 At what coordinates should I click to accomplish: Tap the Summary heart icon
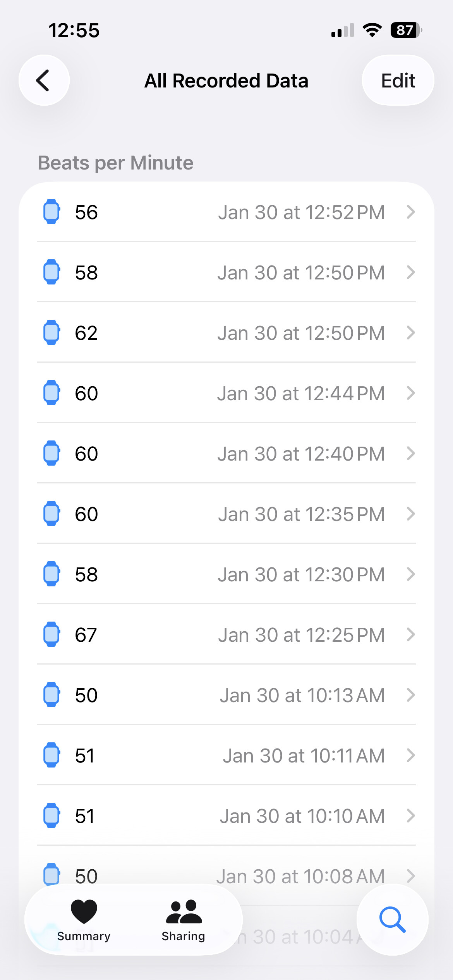(x=84, y=911)
